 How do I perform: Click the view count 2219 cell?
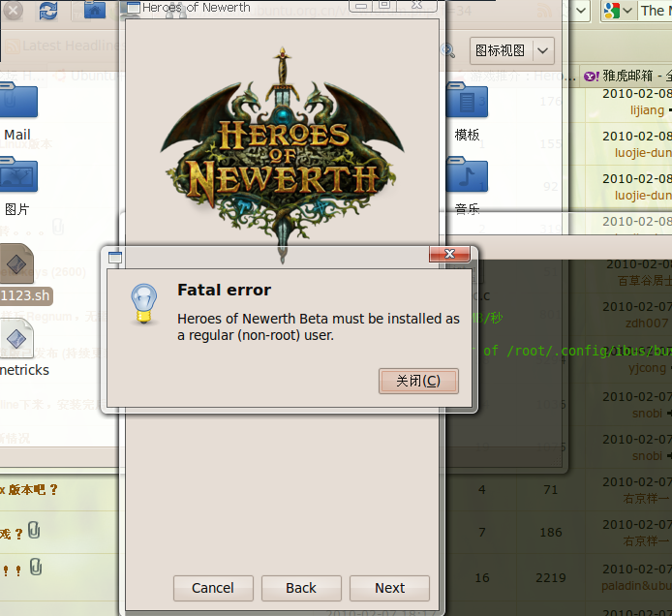pos(551,578)
